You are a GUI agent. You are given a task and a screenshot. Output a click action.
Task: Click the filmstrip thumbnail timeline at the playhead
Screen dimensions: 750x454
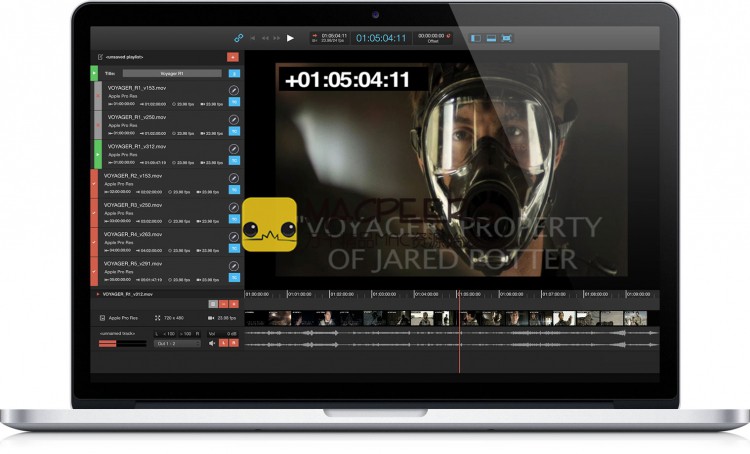click(460, 318)
